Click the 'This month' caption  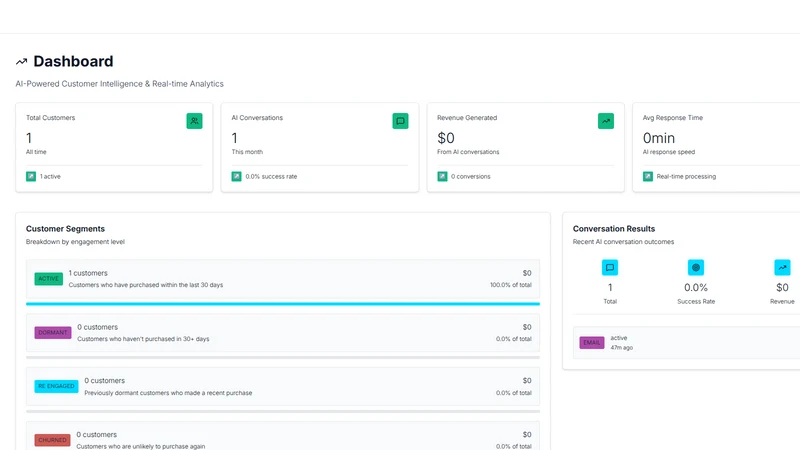click(247, 152)
